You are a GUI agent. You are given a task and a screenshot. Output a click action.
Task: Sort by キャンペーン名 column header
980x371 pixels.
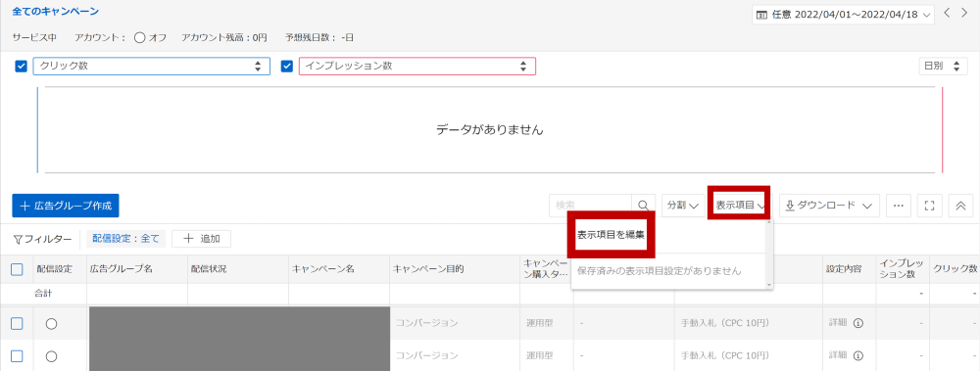point(322,269)
